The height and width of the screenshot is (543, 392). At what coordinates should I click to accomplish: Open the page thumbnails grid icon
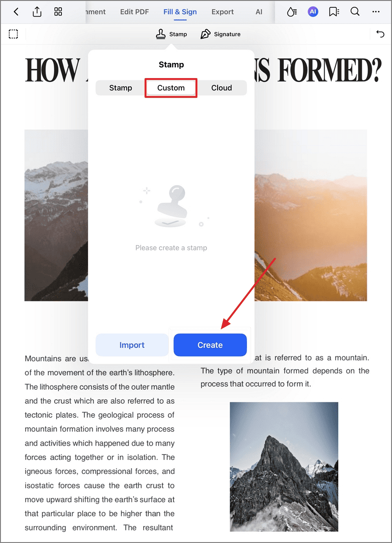[58, 12]
